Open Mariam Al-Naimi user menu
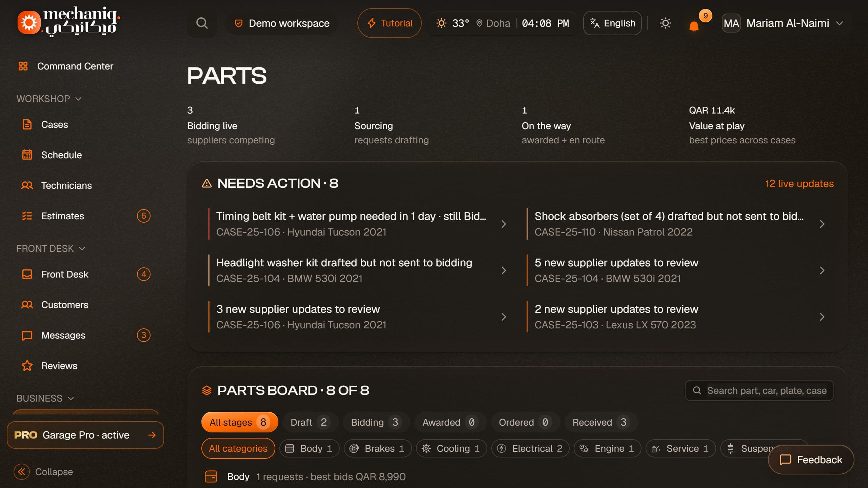This screenshot has height=488, width=868. click(783, 23)
